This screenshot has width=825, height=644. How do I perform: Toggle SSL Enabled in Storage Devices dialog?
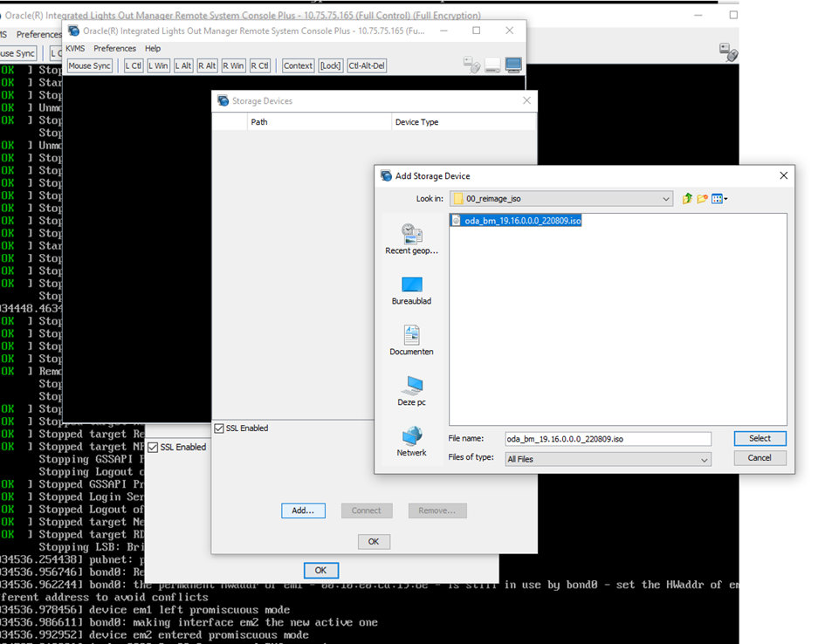tap(219, 428)
